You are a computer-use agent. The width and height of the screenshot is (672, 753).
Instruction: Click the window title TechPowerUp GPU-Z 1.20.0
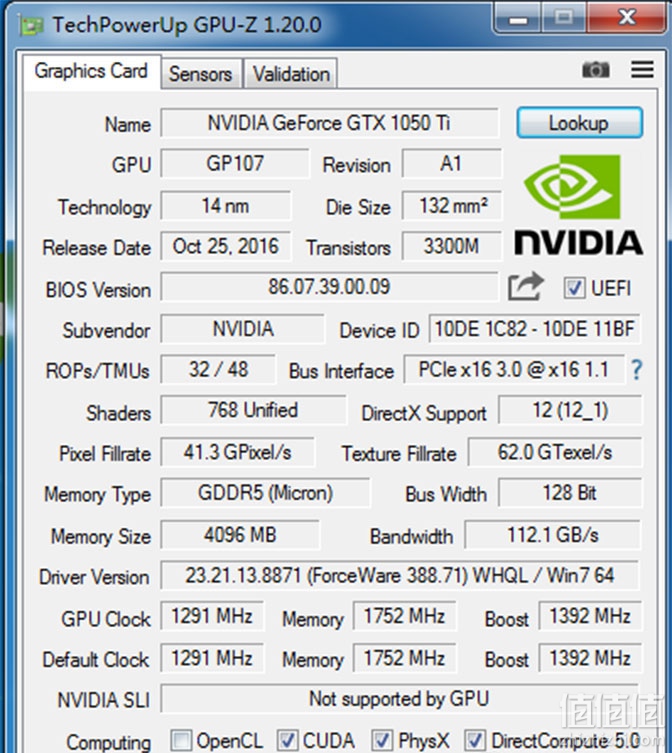187,25
